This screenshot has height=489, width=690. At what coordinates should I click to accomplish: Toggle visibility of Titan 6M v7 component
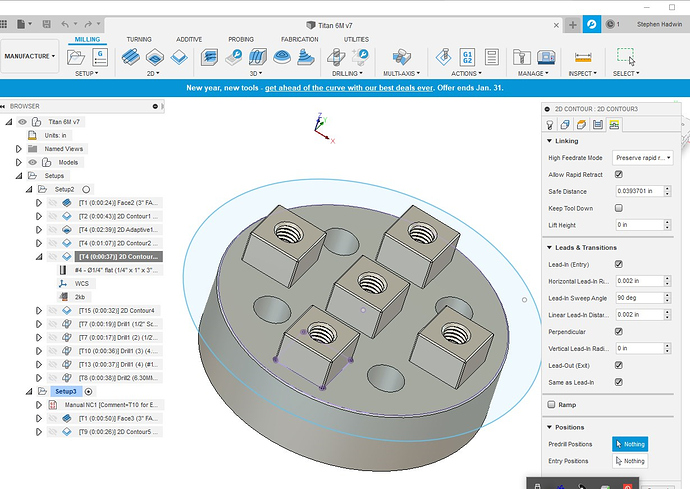tap(22, 122)
